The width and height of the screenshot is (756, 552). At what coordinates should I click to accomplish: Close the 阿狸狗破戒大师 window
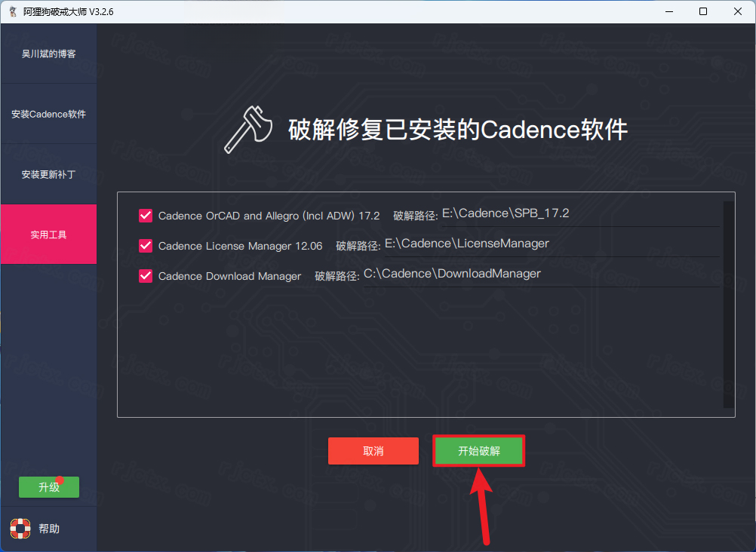(x=738, y=11)
